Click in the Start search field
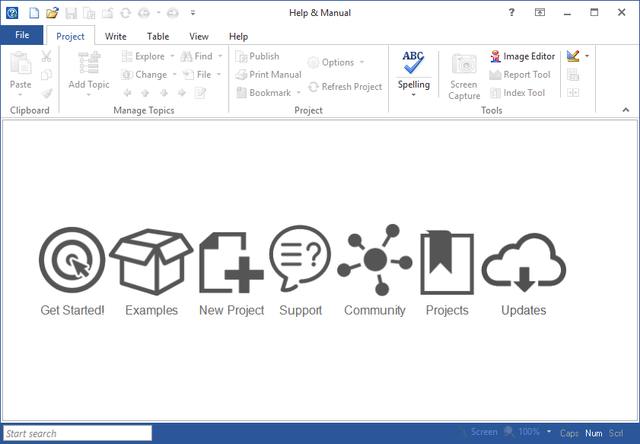Viewport: 640px width, 444px height. coord(78,434)
